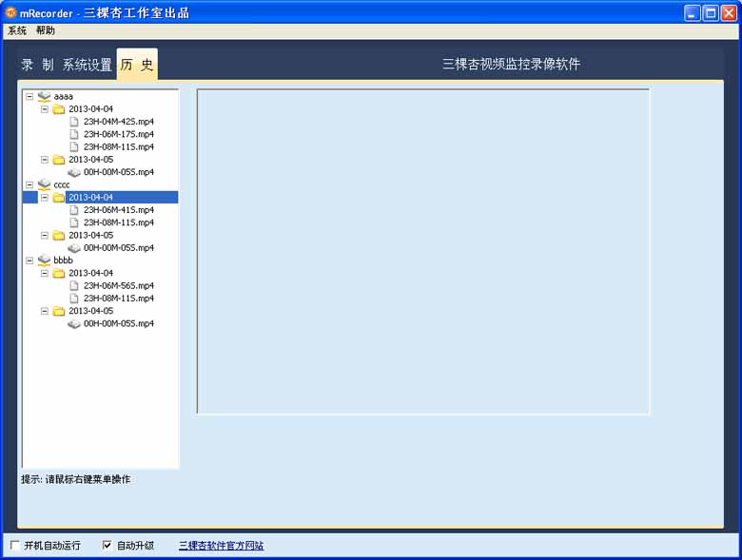Click recording icon of 00H-00M-05S.mp4 under cccc
Viewport: 742px width, 560px height.
point(74,248)
